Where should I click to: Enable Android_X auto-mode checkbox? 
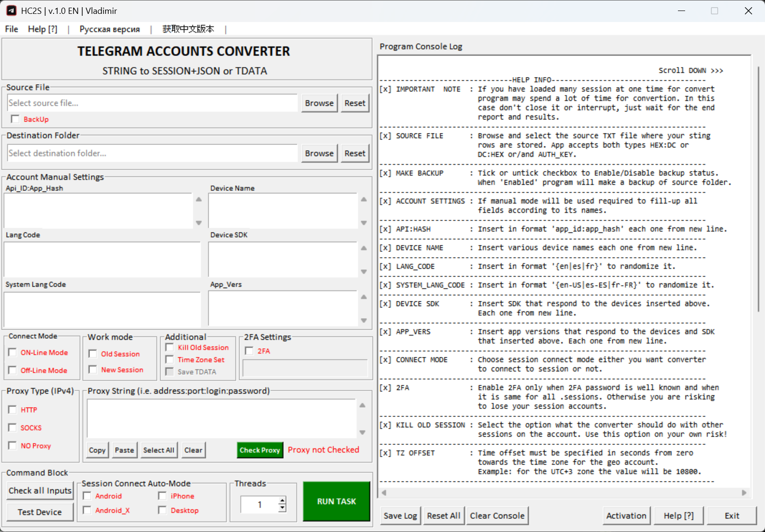[87, 510]
